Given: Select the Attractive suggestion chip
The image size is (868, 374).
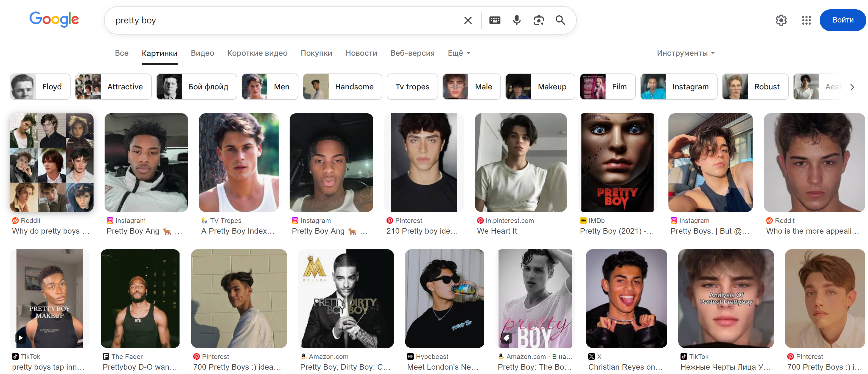Looking at the screenshot, I should (113, 87).
